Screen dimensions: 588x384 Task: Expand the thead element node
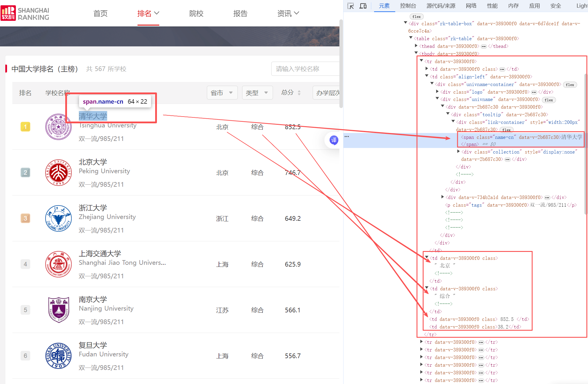pyautogui.click(x=416, y=46)
